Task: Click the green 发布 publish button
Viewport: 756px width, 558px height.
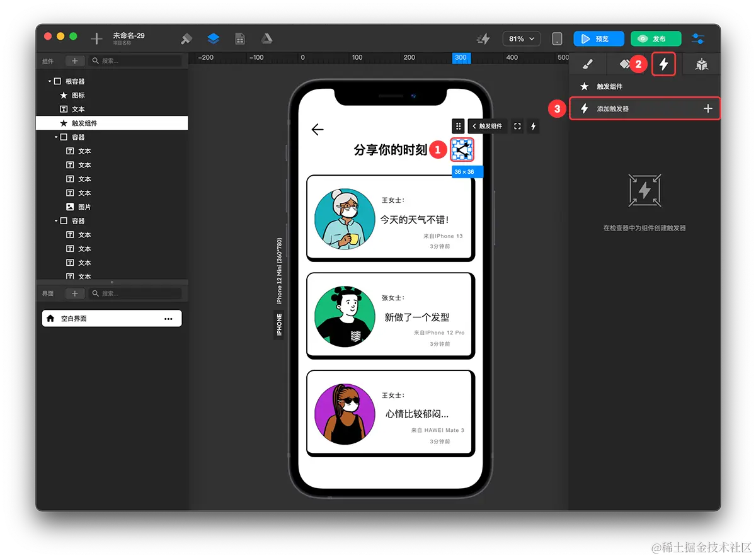Action: [656, 39]
